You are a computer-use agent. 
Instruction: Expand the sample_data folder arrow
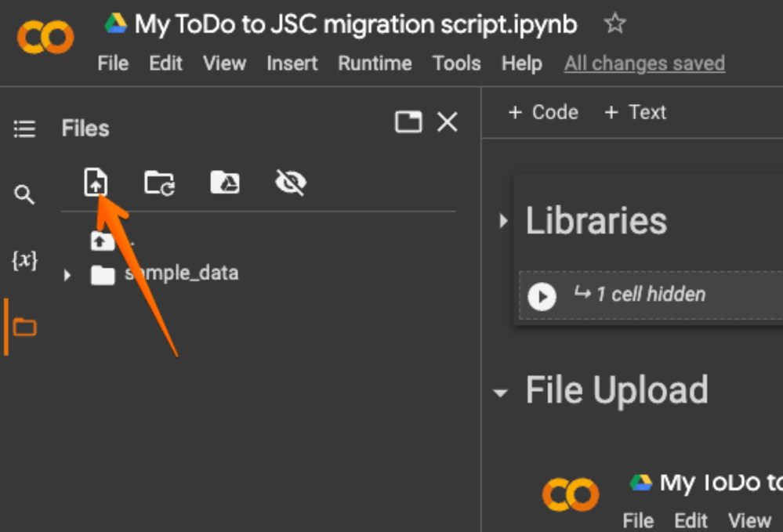(67, 275)
